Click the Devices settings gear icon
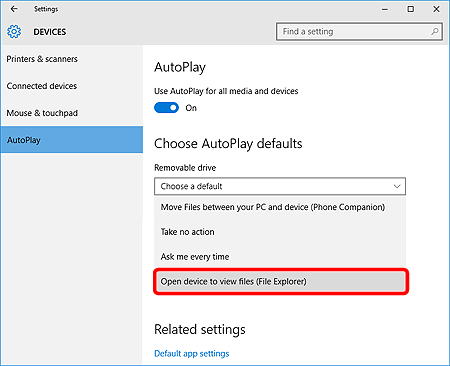 [14, 32]
